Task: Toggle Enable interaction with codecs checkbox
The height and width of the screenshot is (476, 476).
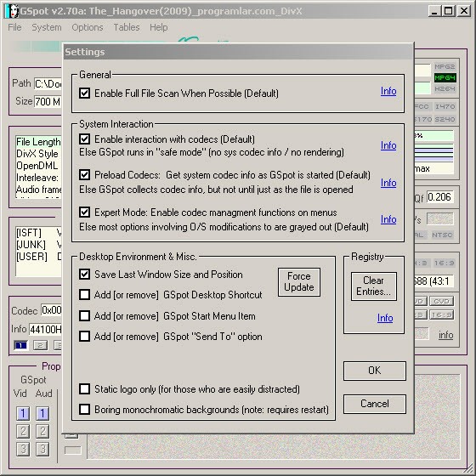Action: (x=84, y=139)
